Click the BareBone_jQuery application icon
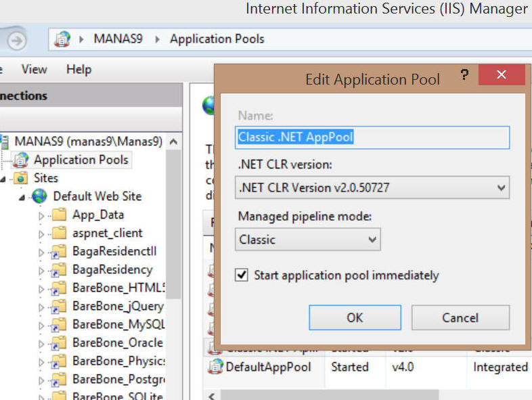 [59, 307]
